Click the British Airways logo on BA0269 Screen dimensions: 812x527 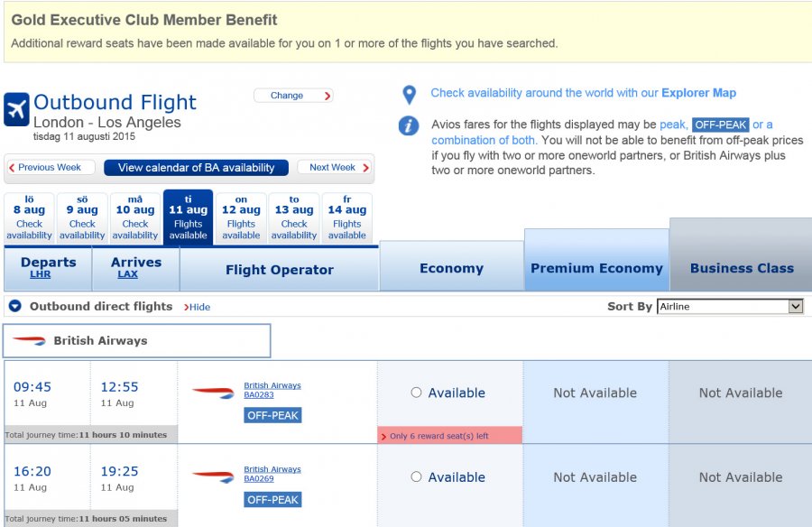point(213,476)
